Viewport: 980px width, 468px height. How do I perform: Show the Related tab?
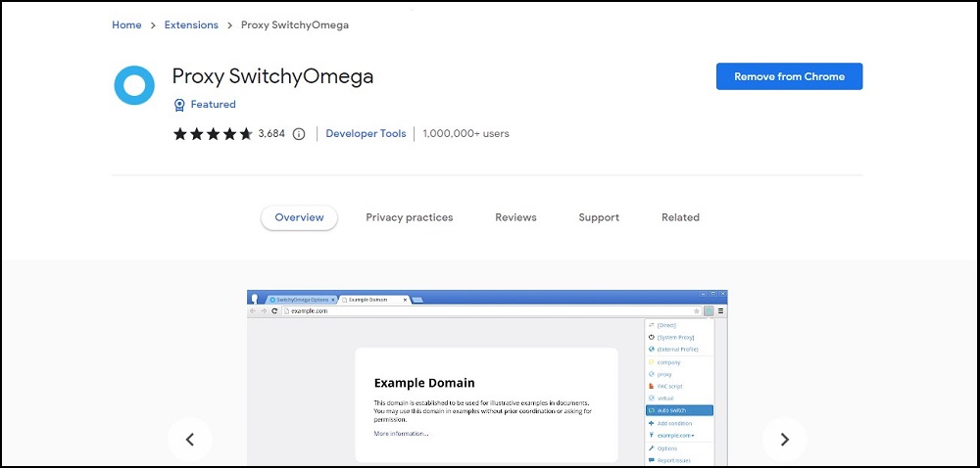tap(681, 217)
